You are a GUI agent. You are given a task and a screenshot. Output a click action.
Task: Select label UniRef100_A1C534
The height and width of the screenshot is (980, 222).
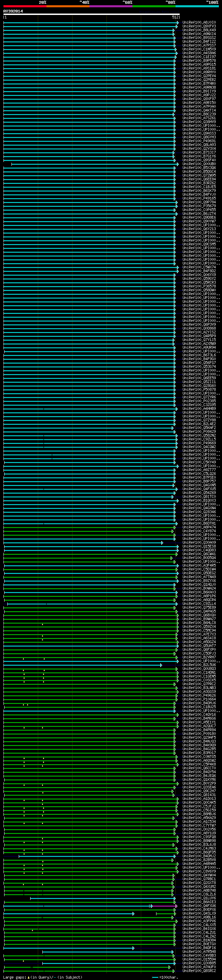tap(199, 821)
